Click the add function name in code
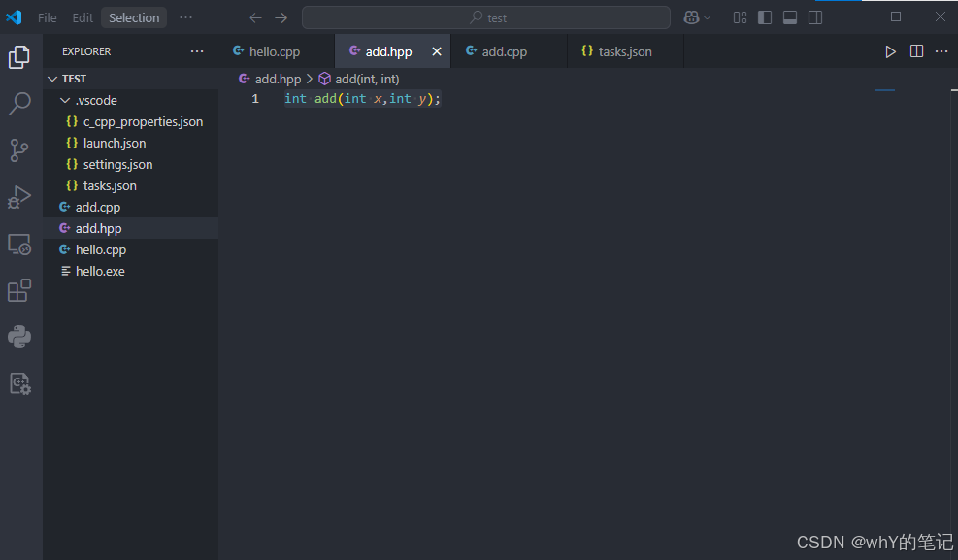This screenshot has height=560, width=958. point(325,98)
